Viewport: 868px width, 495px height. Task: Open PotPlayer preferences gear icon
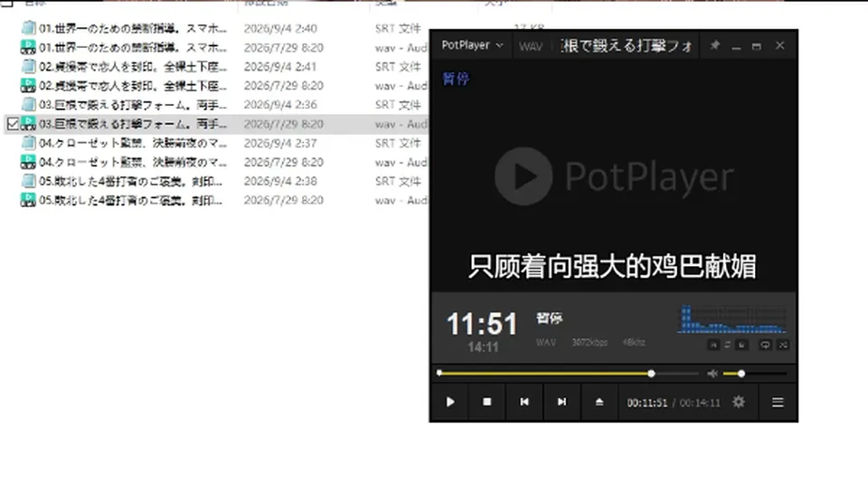coord(739,402)
